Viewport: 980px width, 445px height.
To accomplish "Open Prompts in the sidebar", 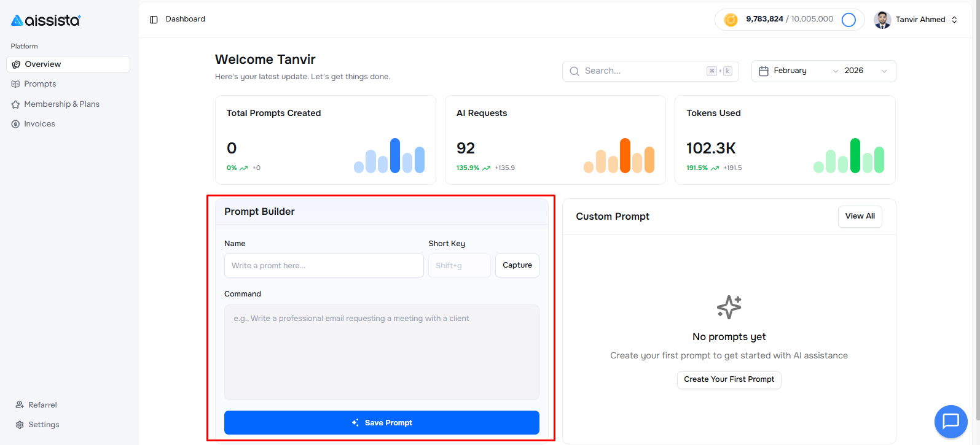I will pos(40,84).
